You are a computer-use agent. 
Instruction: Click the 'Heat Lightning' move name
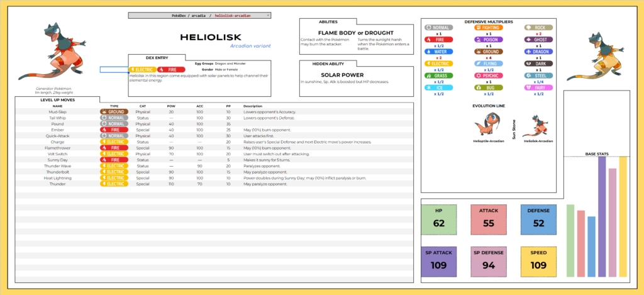[57, 178]
